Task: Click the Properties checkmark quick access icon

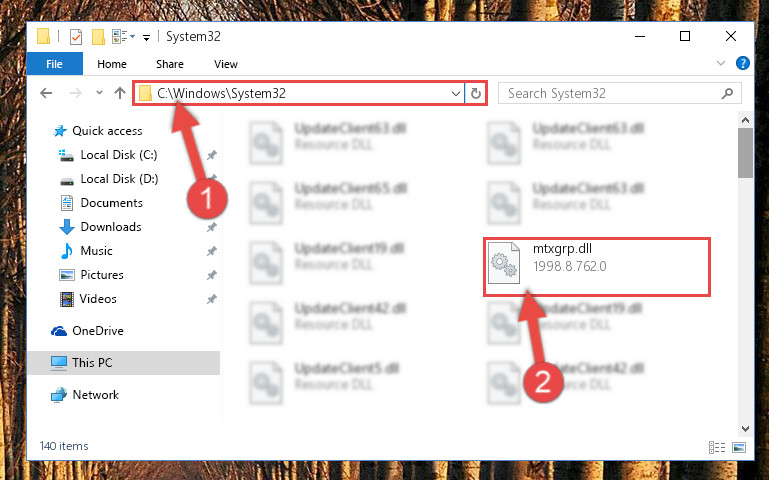Action: click(76, 37)
